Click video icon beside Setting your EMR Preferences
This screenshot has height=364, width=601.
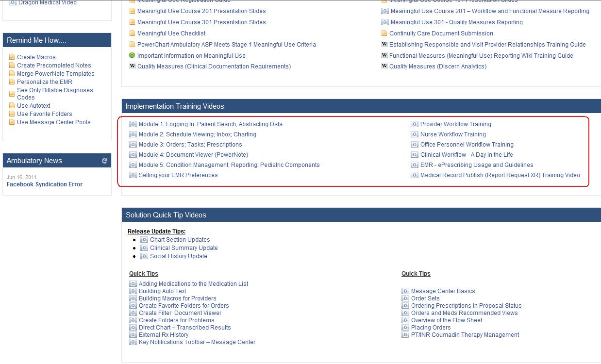coord(133,175)
